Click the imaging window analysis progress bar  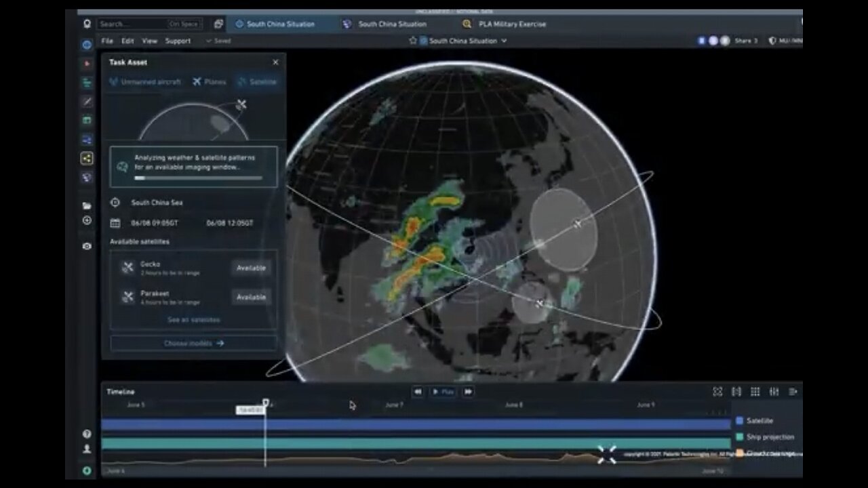(x=198, y=178)
